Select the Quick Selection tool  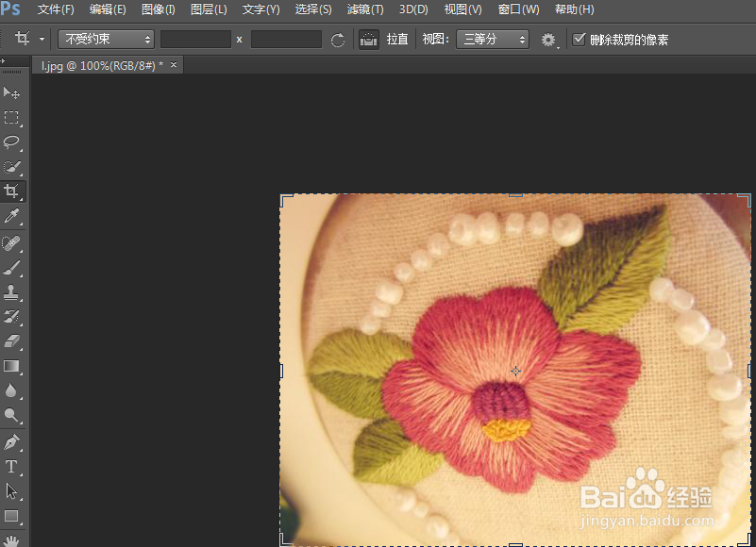[11, 167]
